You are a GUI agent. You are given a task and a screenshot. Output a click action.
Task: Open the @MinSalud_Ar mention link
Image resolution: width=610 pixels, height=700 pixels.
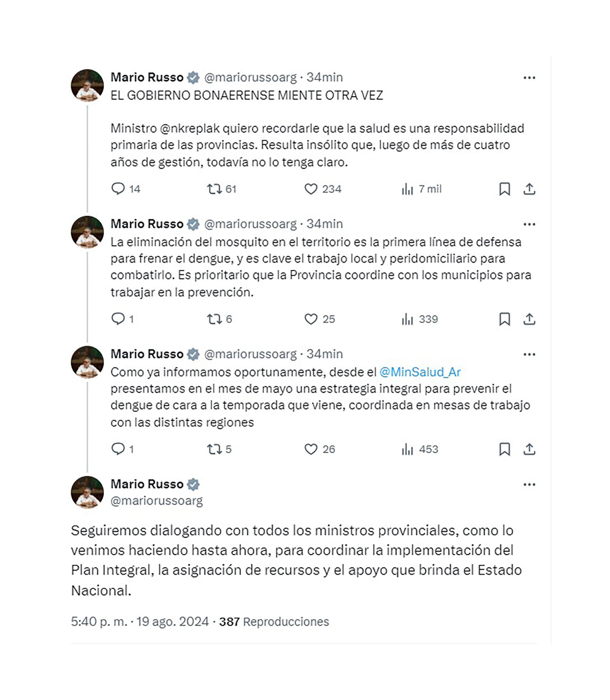coord(420,372)
